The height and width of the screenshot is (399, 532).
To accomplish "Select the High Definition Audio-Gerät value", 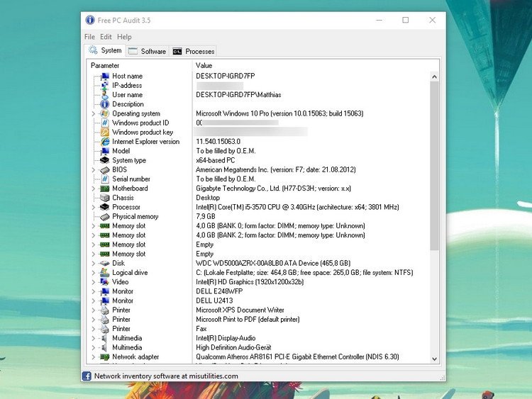I will click(233, 347).
